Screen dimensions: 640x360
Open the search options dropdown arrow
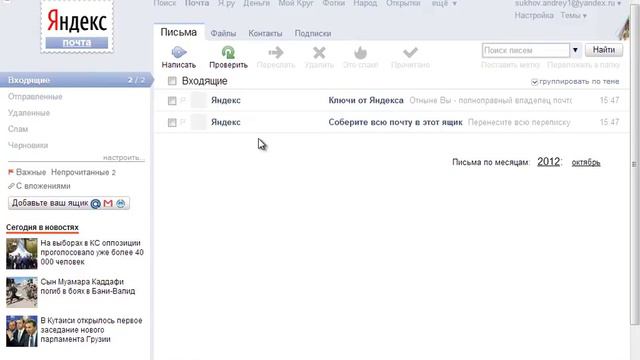[575, 50]
